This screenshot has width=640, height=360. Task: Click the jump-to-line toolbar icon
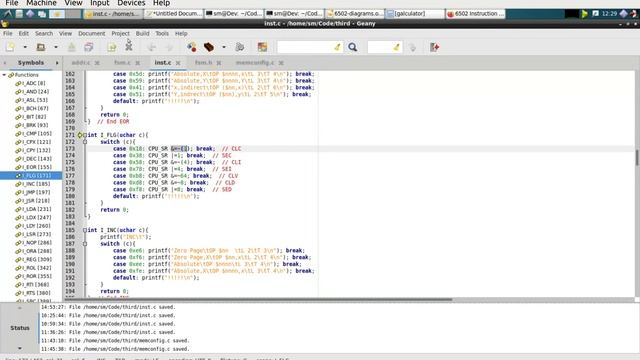pyautogui.click(x=412, y=47)
